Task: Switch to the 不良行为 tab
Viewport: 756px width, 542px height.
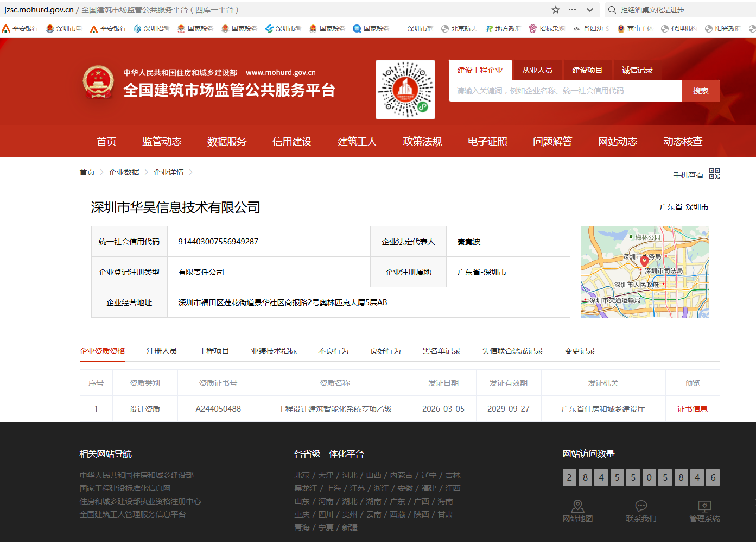Action: coord(333,351)
